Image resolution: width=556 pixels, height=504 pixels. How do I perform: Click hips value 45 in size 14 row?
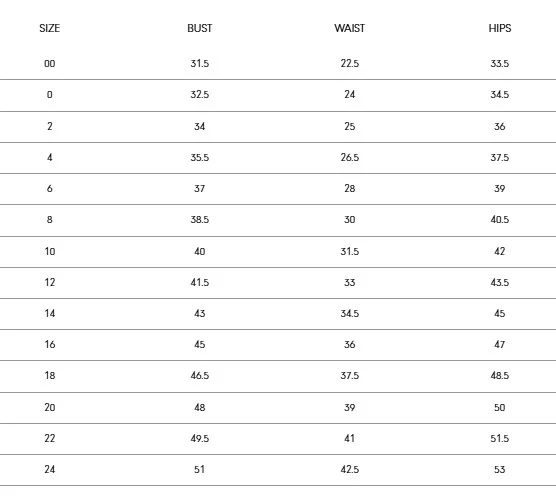(500, 314)
